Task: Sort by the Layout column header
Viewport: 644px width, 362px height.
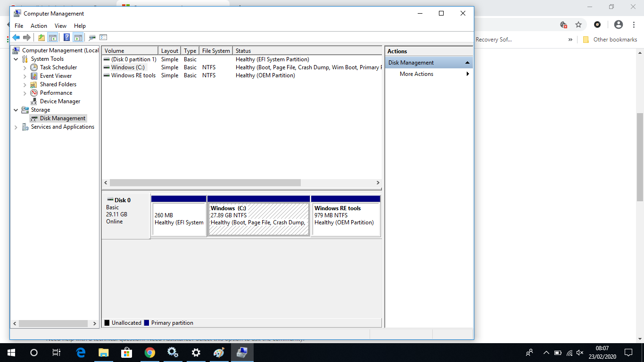Action: [170, 50]
